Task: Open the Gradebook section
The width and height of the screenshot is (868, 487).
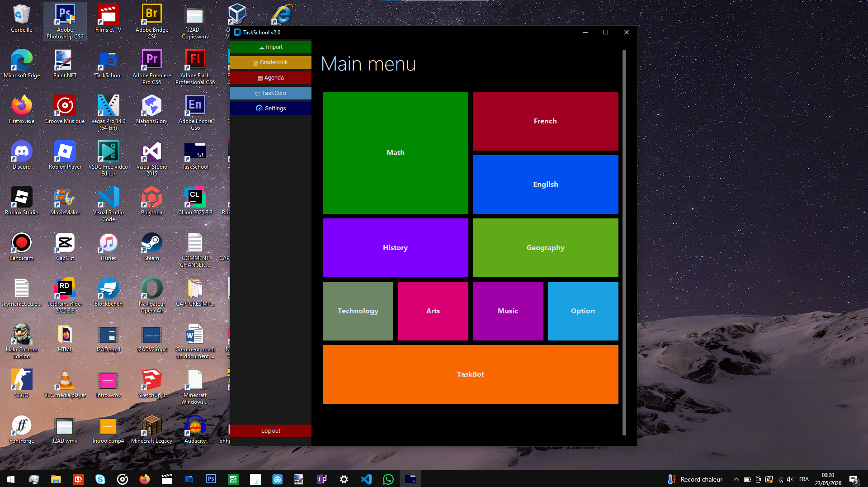Action: tap(271, 62)
